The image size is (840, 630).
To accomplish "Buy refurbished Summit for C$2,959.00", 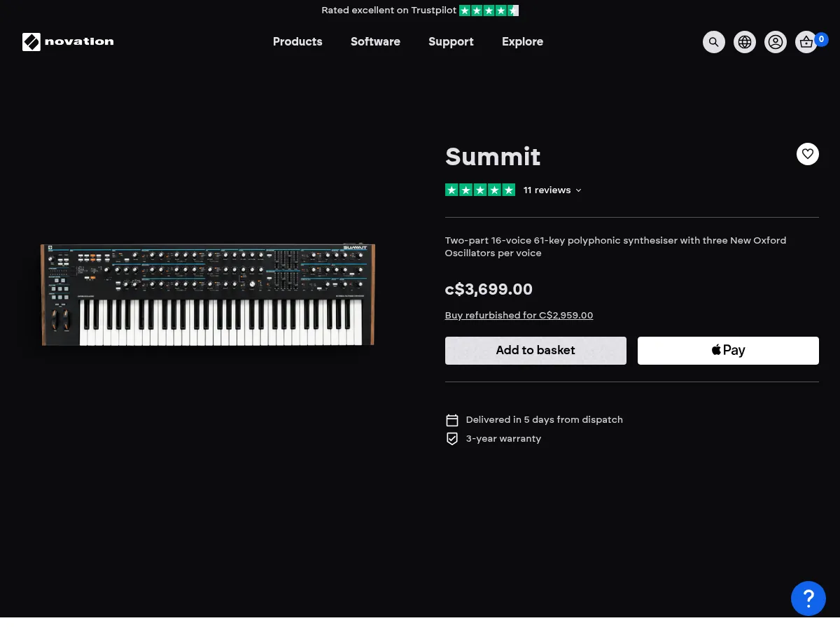I will (519, 315).
